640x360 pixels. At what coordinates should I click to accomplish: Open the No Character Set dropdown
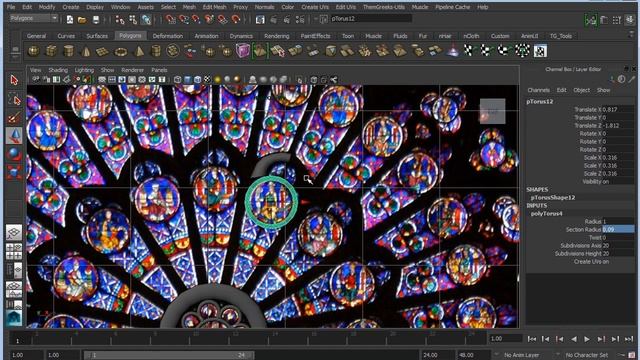[x=587, y=355]
